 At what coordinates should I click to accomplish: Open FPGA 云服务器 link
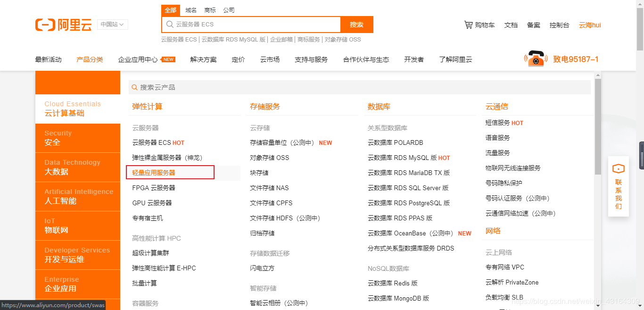click(154, 188)
